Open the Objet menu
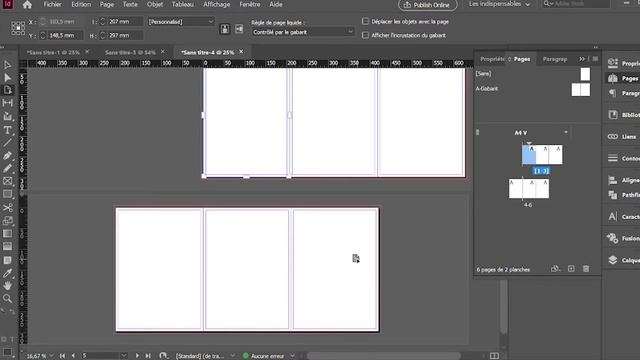The height and width of the screenshot is (360, 640). (155, 4)
